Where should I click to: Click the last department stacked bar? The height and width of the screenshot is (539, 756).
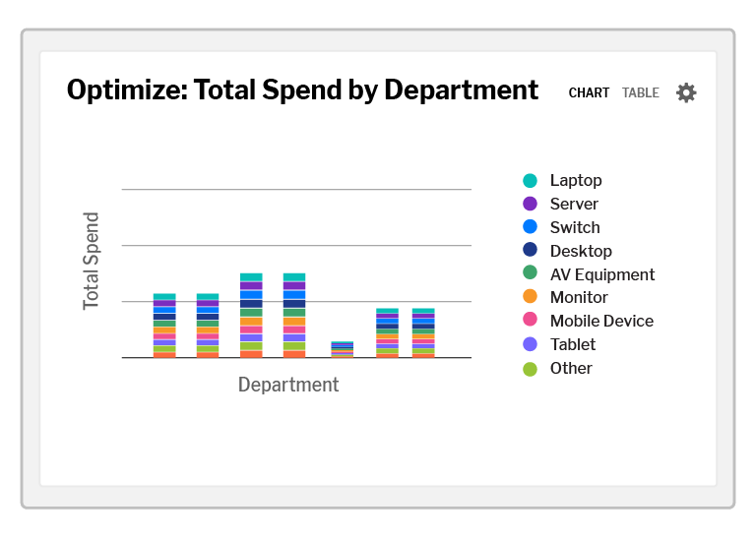[x=423, y=332]
